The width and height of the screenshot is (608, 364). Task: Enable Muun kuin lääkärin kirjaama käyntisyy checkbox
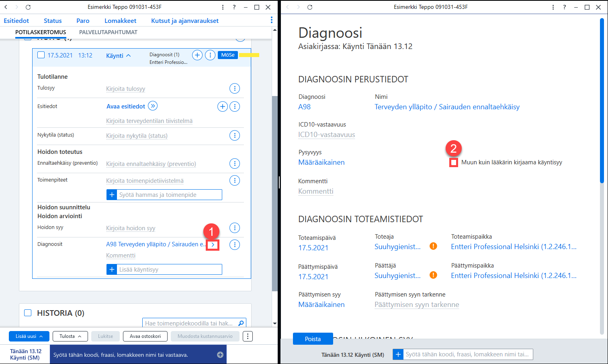(x=454, y=162)
